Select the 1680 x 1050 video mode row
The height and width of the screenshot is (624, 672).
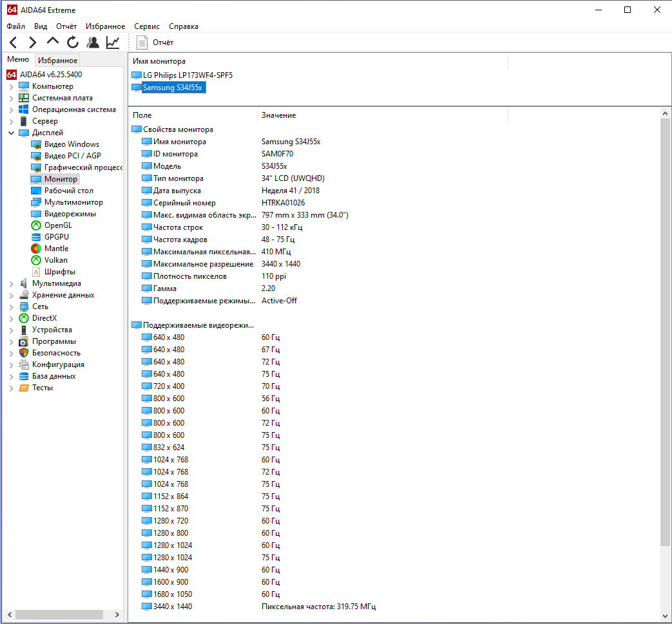coord(211,594)
